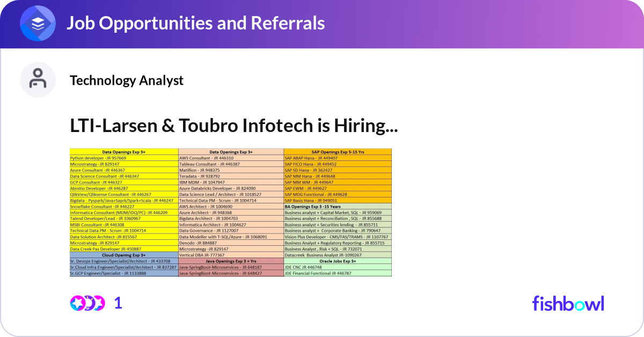The height and width of the screenshot is (337, 644).
Task: Select the Data Openings Exp 3+ column header
Action: 123,151
